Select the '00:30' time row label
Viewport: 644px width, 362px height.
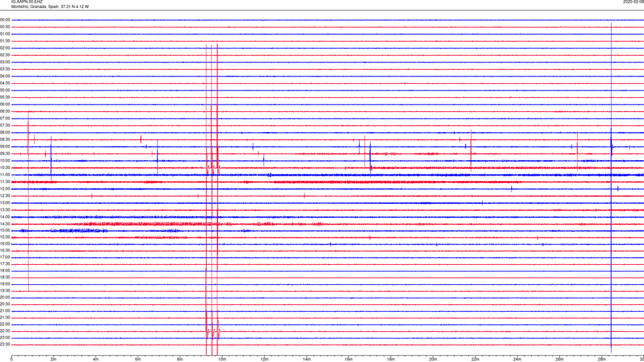click(5, 27)
